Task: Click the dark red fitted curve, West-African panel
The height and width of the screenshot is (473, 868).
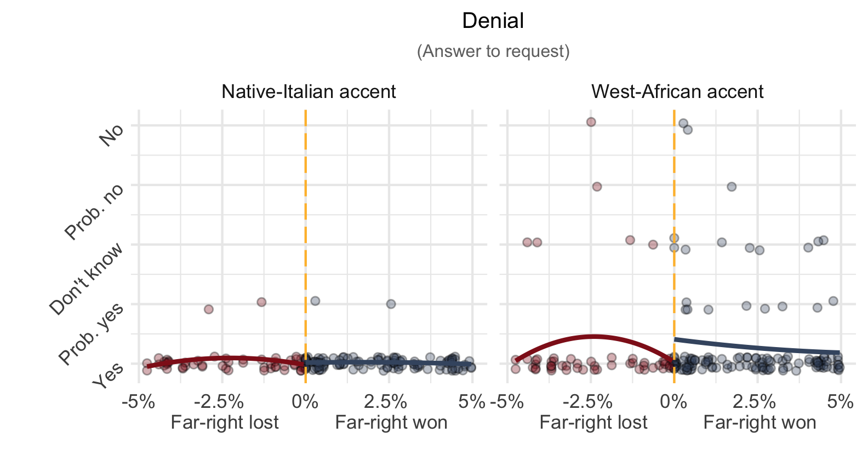Action: click(x=593, y=336)
